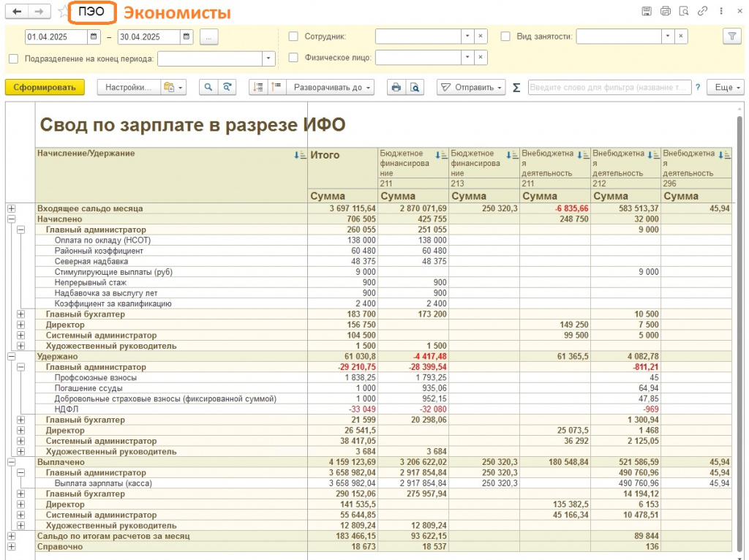The image size is (749, 560).
Task: Enable the Сотрудник checkbox
Action: (x=293, y=37)
